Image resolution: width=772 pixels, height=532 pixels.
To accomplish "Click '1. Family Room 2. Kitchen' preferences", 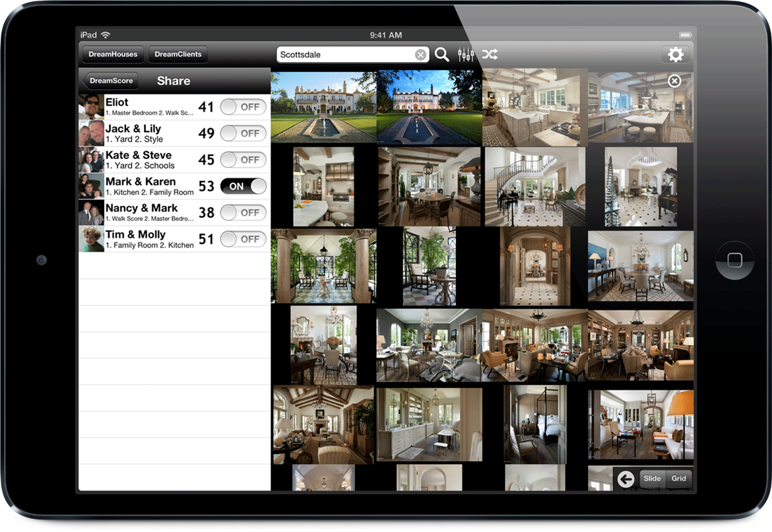I will 150,246.
